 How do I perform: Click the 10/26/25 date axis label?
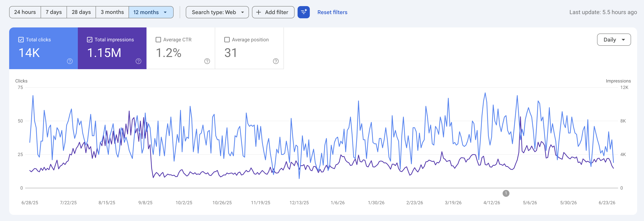click(222, 203)
